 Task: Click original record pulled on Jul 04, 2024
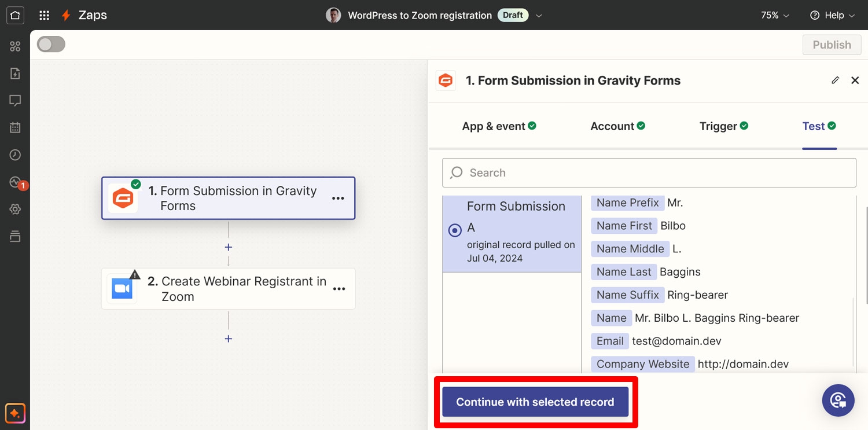(521, 251)
